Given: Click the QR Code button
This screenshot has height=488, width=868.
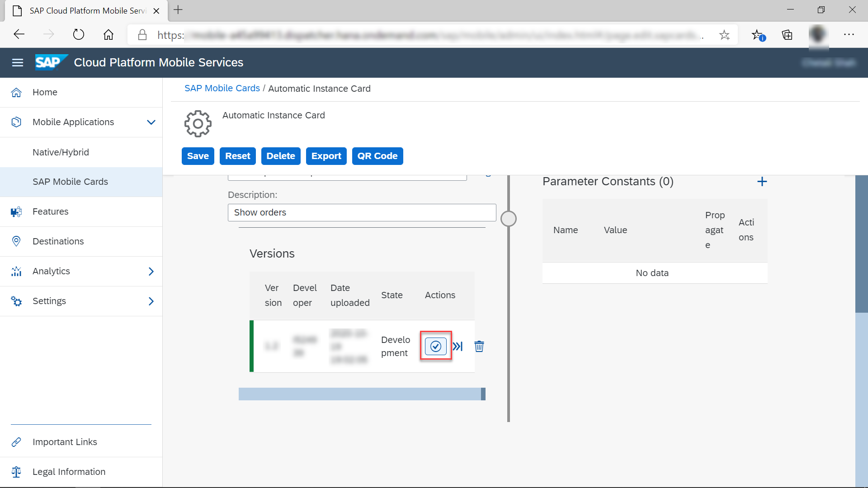Looking at the screenshot, I should tap(377, 156).
